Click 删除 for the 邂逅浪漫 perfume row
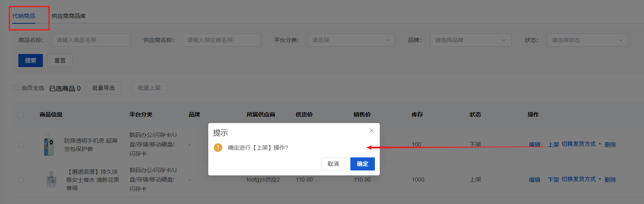This screenshot has height=204, width=644. tap(610, 179)
